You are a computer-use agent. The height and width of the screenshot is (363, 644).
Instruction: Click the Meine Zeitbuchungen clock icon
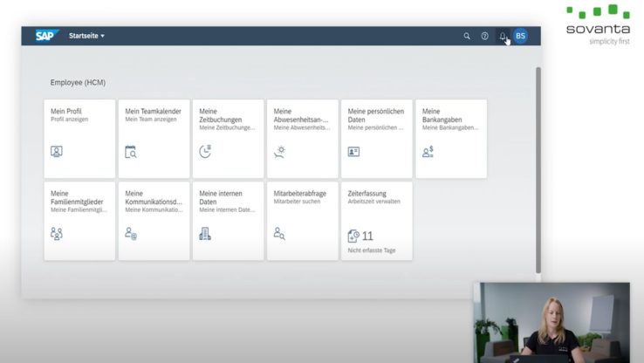click(x=205, y=151)
